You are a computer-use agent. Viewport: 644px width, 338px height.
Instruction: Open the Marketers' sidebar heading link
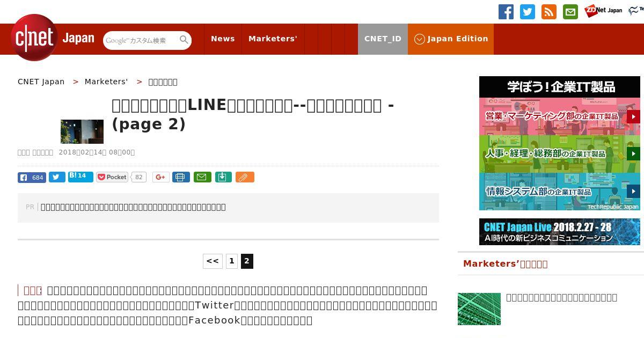coord(505,263)
